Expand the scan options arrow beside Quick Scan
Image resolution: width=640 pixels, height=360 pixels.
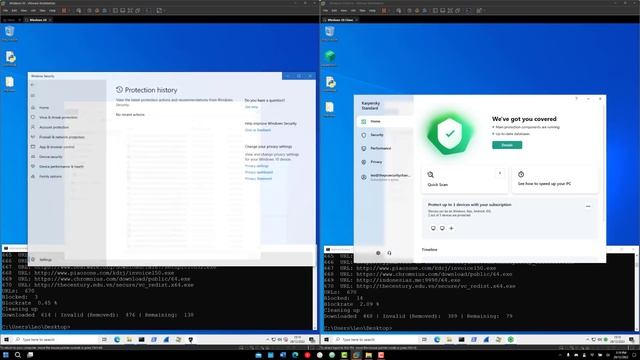pos(500,173)
